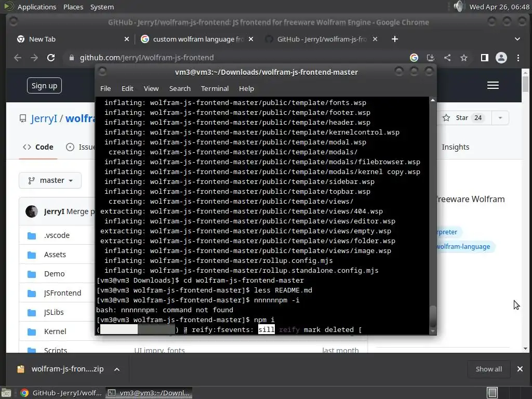Expand options for wolfram-js-fron....zip download
The width and height of the screenshot is (532, 399).
coord(117,369)
